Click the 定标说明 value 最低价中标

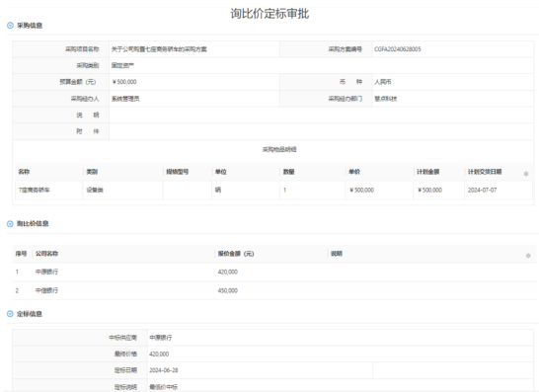click(163, 387)
